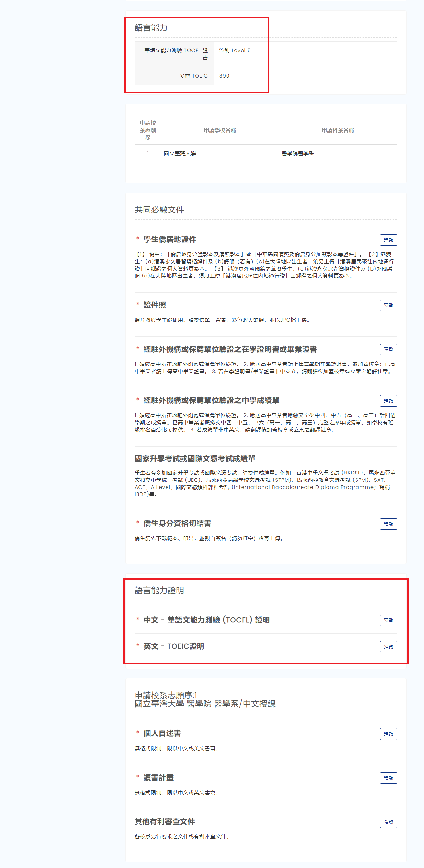Click the 醫學院醫學系 department cell

point(298,153)
